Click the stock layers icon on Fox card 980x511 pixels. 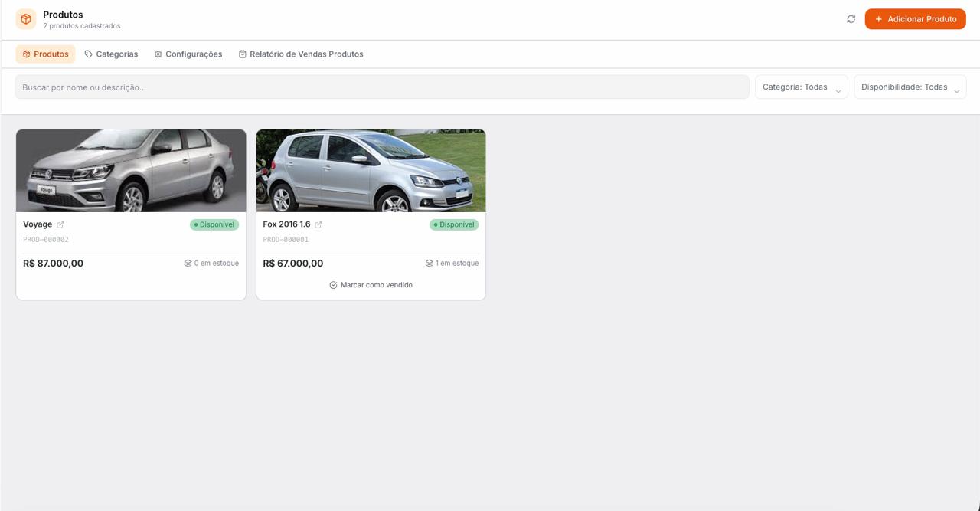coord(430,263)
